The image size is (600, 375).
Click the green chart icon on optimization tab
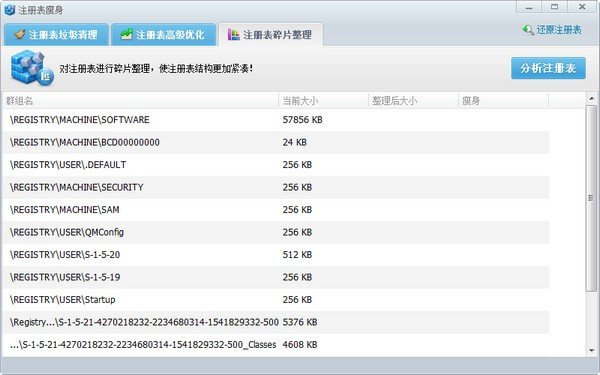[x=126, y=34]
